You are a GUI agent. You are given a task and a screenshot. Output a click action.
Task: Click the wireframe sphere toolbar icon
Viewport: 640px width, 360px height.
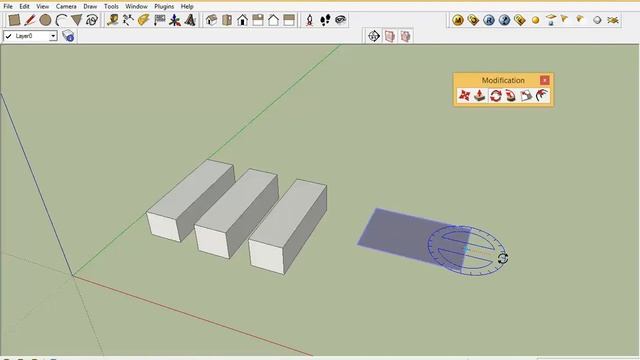374,36
